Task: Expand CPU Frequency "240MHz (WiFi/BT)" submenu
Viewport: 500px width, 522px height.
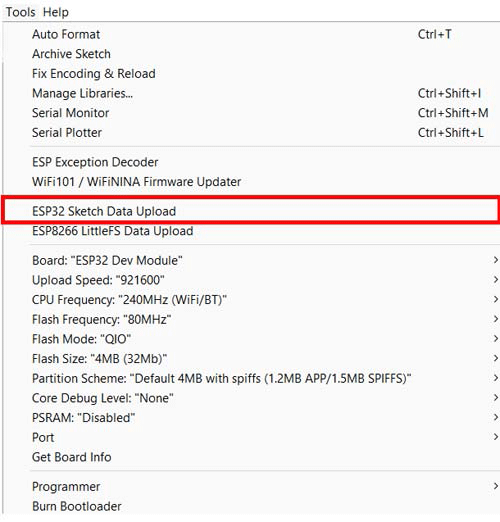Action: (251, 300)
